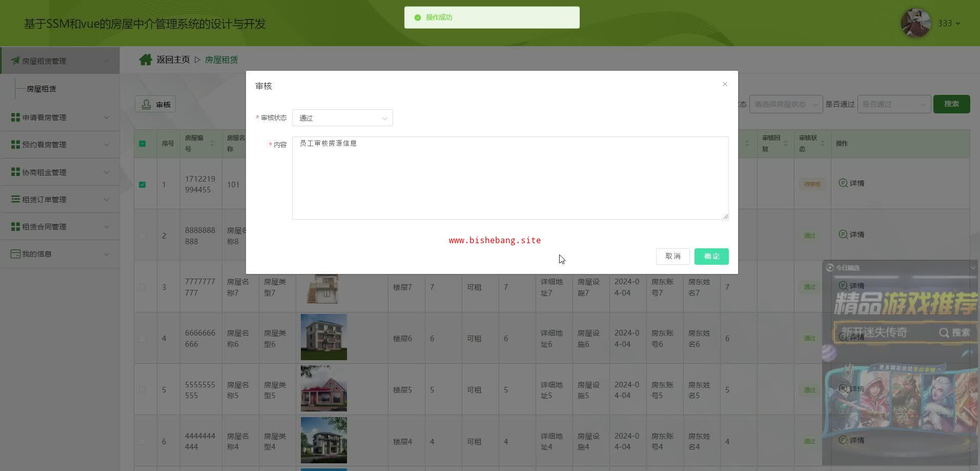Click the user avatar picture
980x471 pixels.
point(915,23)
